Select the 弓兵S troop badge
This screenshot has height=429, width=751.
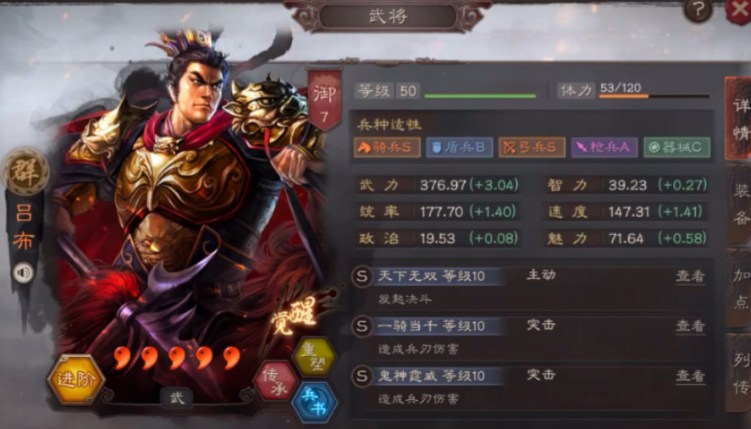point(532,147)
